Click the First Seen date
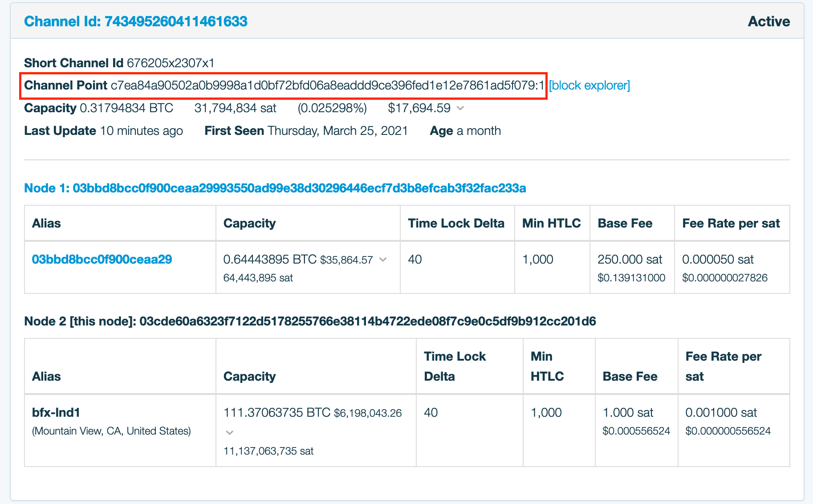Screen dimensions: 813x504 tap(337, 130)
